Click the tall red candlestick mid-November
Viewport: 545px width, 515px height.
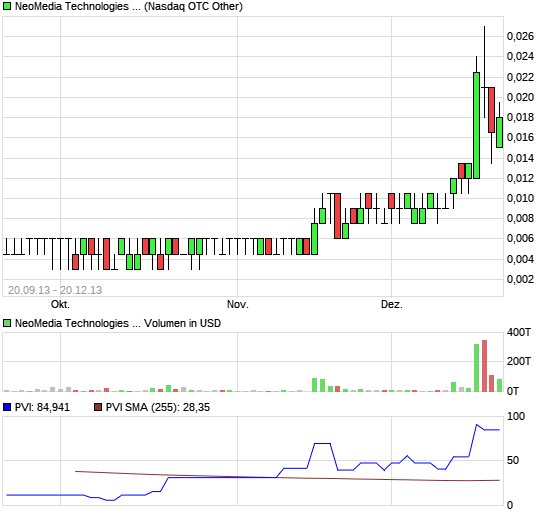pos(337,216)
